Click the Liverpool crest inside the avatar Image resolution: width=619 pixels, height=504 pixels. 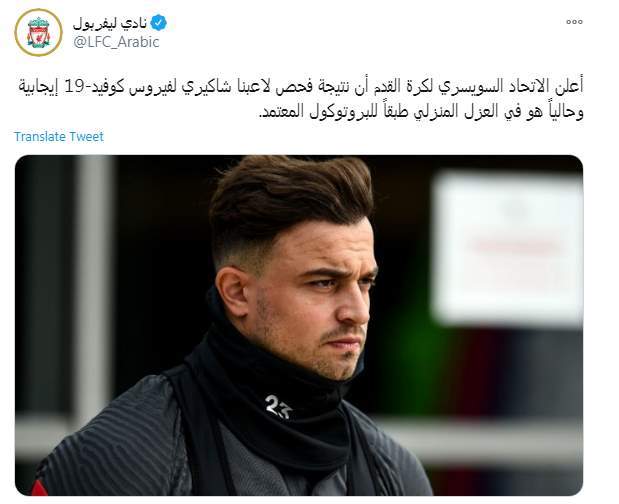[38, 33]
